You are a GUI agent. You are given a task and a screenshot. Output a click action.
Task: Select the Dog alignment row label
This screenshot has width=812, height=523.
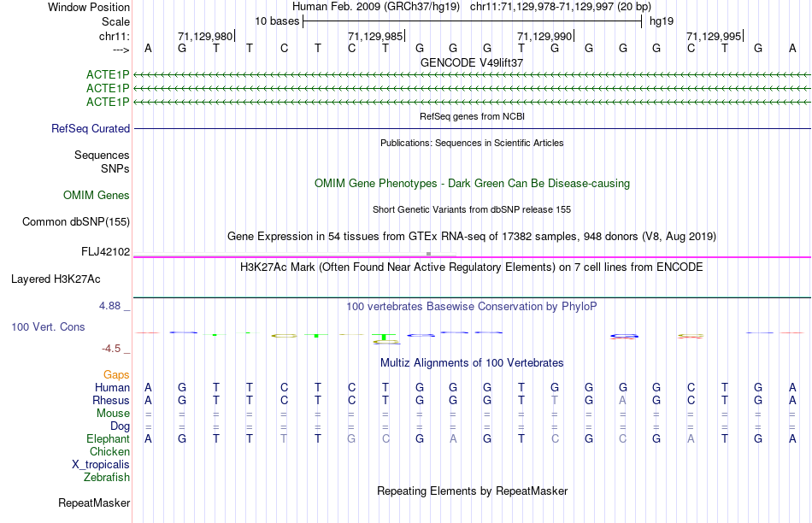click(121, 426)
